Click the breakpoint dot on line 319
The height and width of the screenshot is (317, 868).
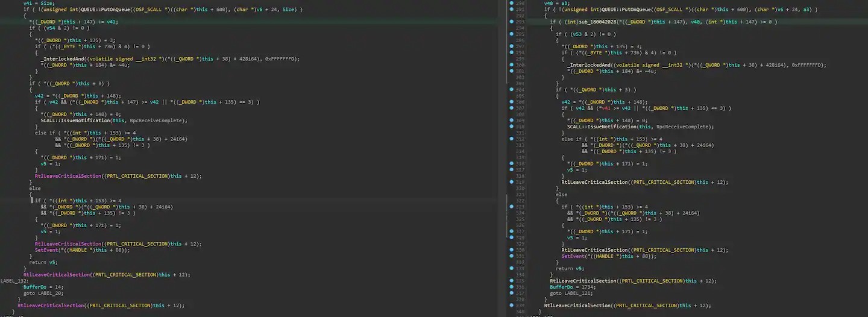pos(511,182)
